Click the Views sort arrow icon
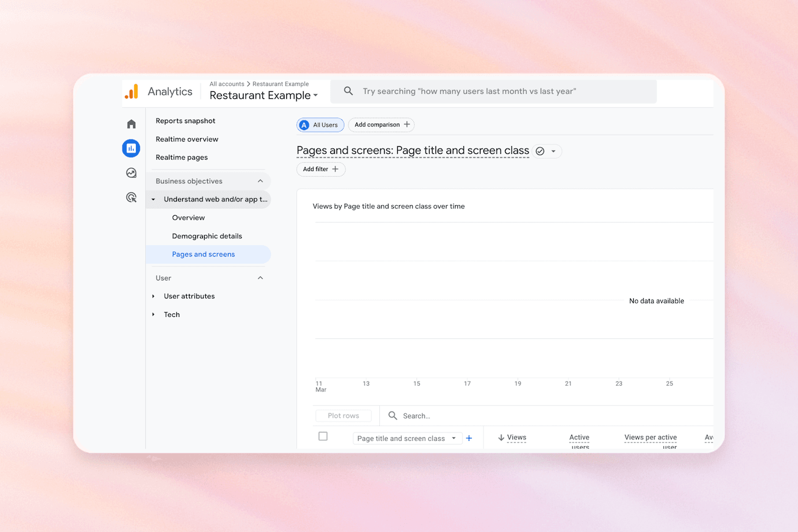798x532 pixels. pyautogui.click(x=501, y=438)
